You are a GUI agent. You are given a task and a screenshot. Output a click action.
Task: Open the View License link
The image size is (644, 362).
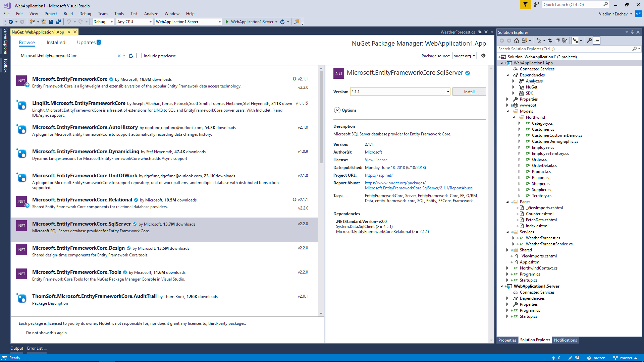tap(376, 160)
